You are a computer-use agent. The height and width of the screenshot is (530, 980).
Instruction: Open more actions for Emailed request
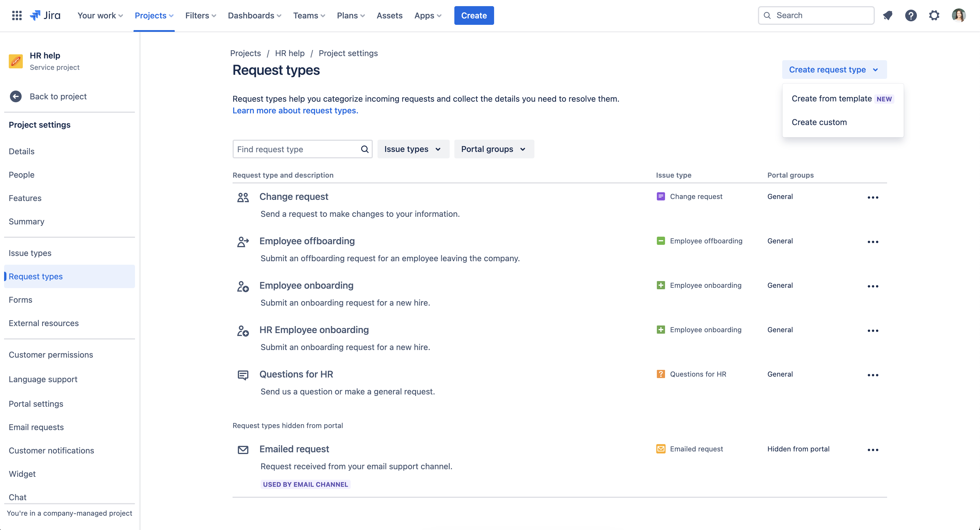point(873,450)
